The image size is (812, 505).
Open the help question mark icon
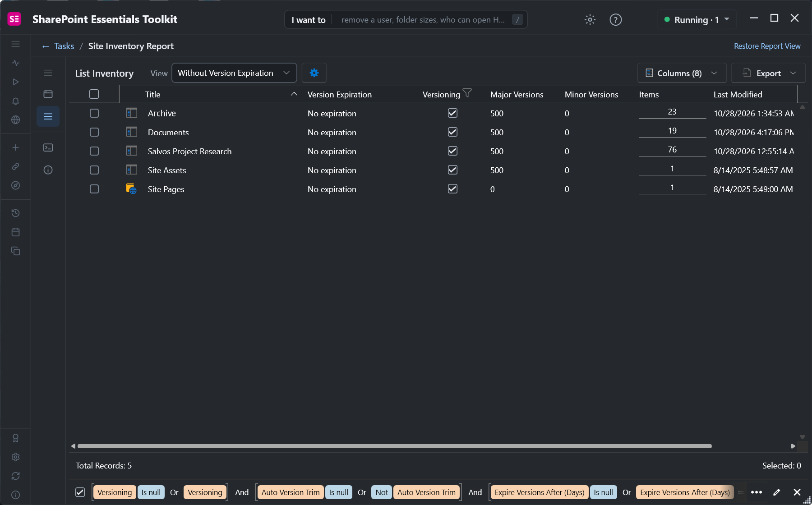point(616,20)
